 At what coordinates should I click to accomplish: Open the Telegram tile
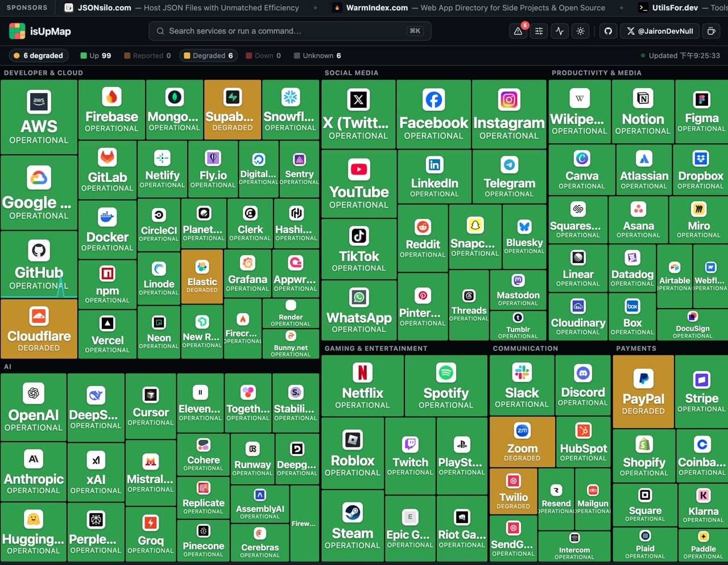(x=509, y=177)
